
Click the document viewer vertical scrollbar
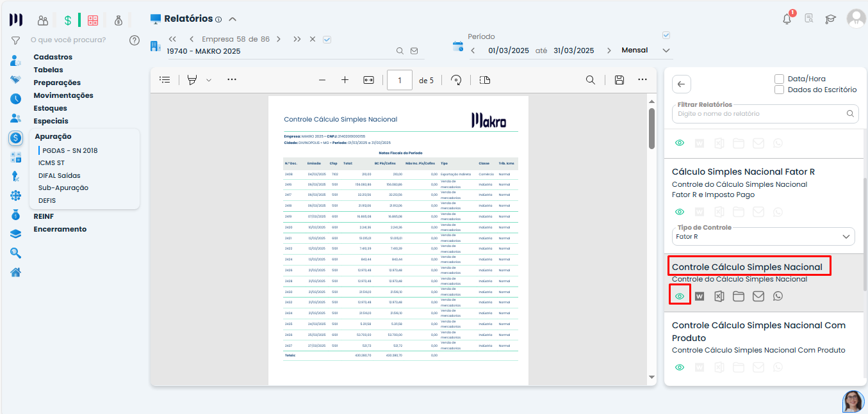(x=651, y=128)
